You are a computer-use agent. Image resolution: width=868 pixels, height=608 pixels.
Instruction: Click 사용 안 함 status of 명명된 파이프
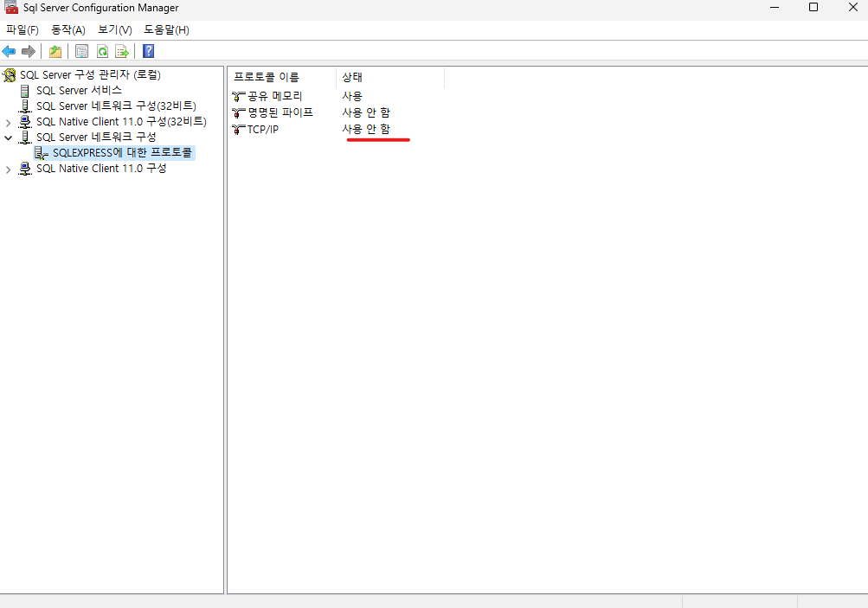coord(366,112)
